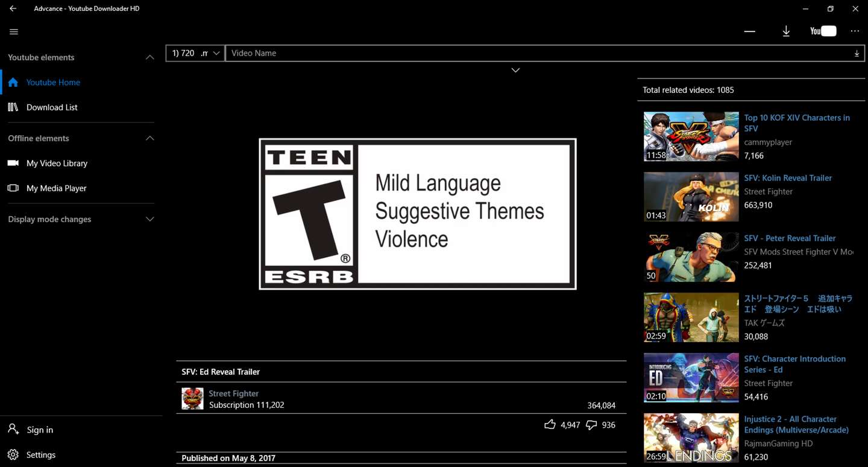This screenshot has height=467, width=868.
Task: Open Top 10 KOF XIV Characters video link
Action: point(797,123)
